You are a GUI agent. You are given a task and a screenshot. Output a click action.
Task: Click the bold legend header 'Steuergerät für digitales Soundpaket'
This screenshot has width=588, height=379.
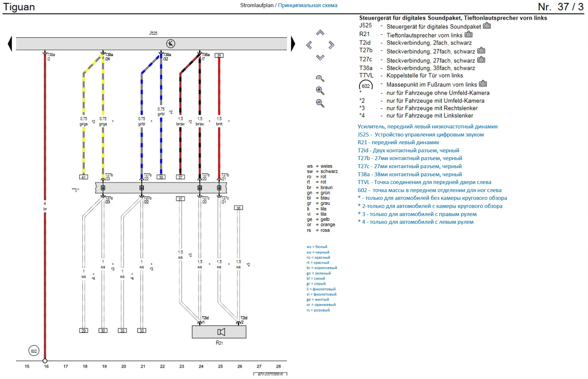coord(410,18)
